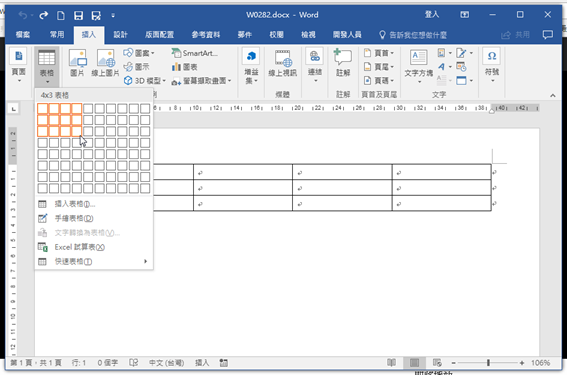Switch to the 參考資料 (References) tab
This screenshot has height=375, width=567.
tap(205, 35)
